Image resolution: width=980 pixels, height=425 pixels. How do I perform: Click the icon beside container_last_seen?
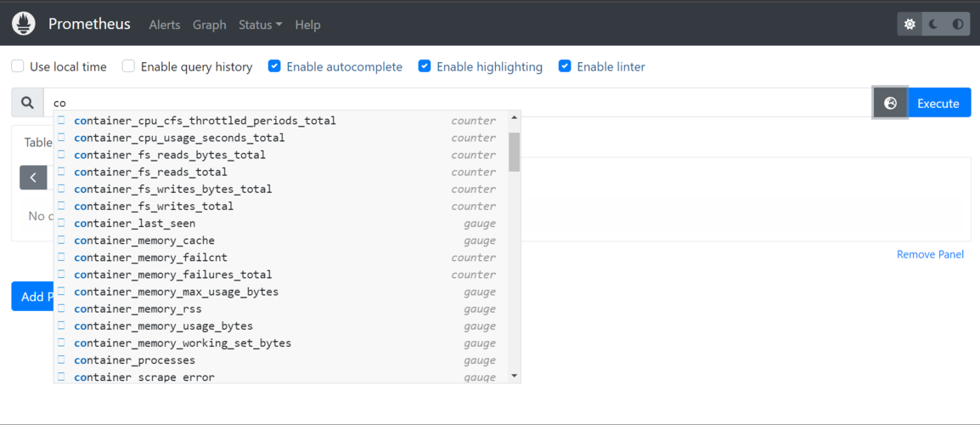(61, 223)
